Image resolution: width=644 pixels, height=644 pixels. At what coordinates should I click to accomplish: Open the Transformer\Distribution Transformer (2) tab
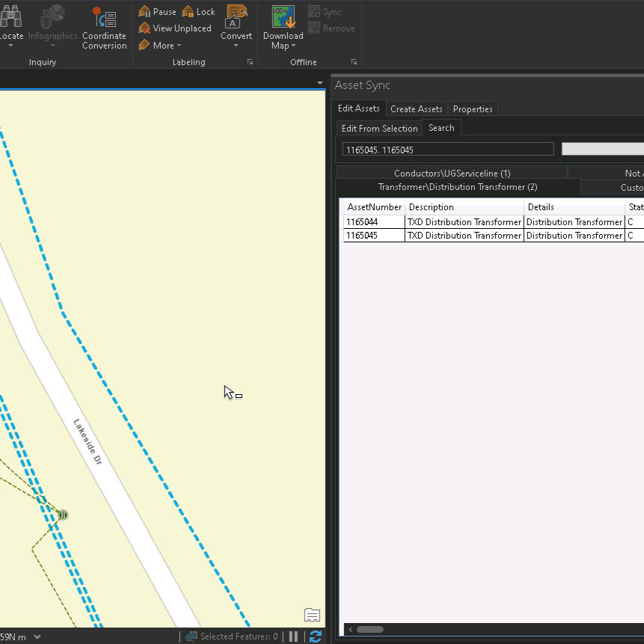[458, 187]
